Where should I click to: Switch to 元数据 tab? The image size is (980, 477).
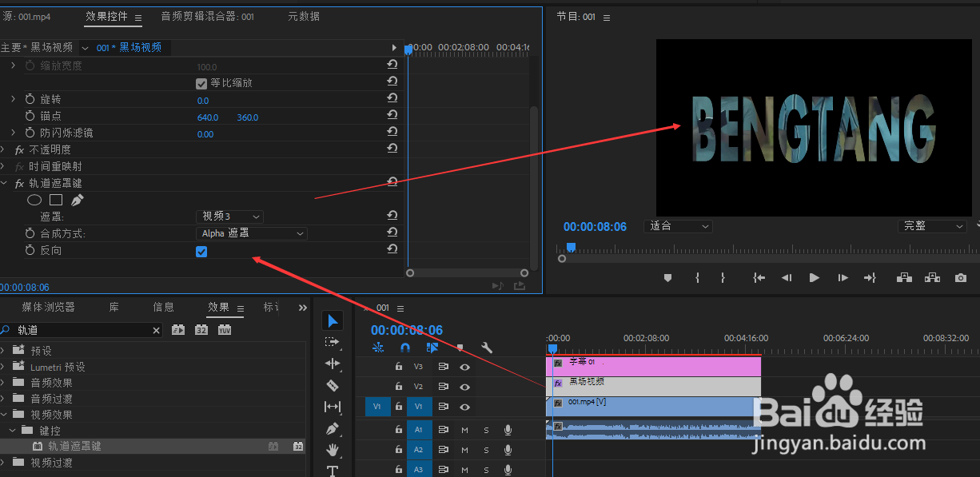coord(304,16)
